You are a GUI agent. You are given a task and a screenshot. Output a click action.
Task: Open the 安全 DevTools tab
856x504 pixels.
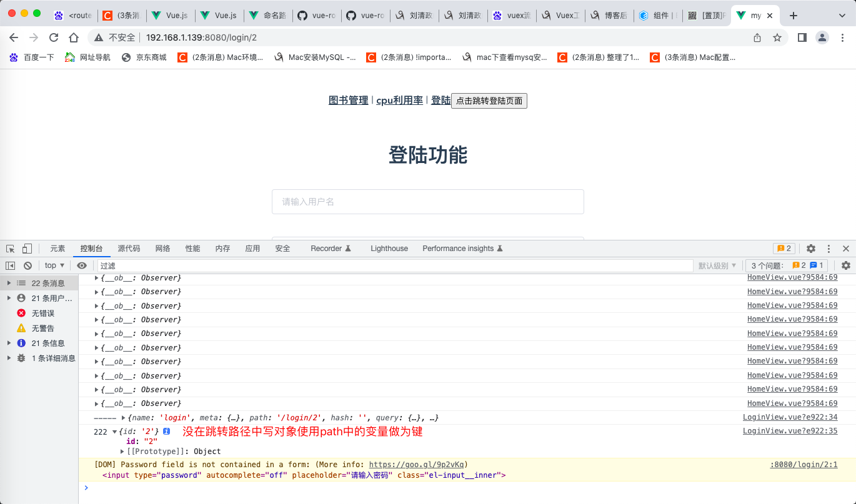point(282,249)
